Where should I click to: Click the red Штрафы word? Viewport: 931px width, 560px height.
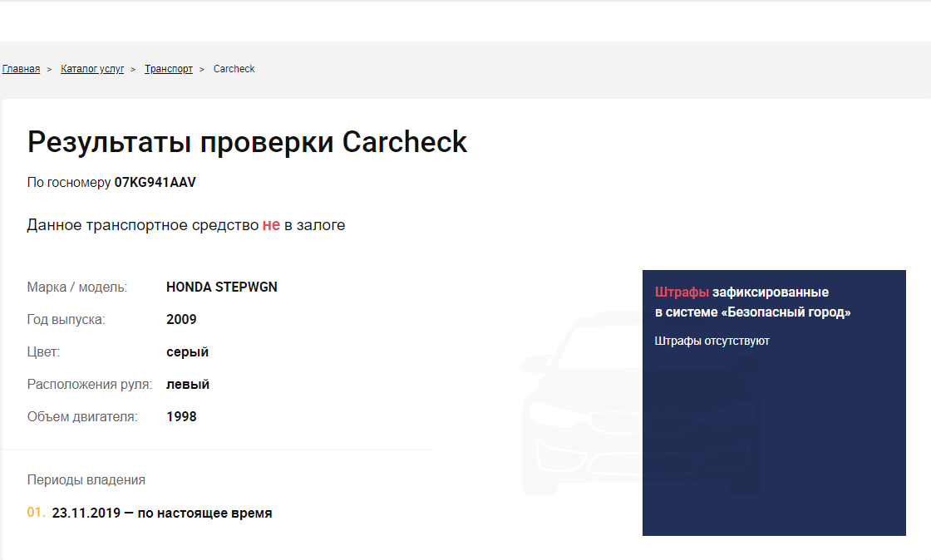click(682, 292)
